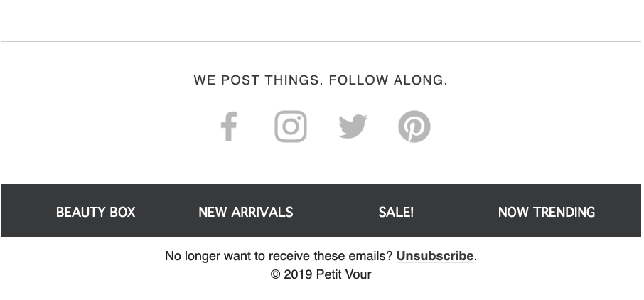Click the copyright © symbol

pyautogui.click(x=275, y=274)
